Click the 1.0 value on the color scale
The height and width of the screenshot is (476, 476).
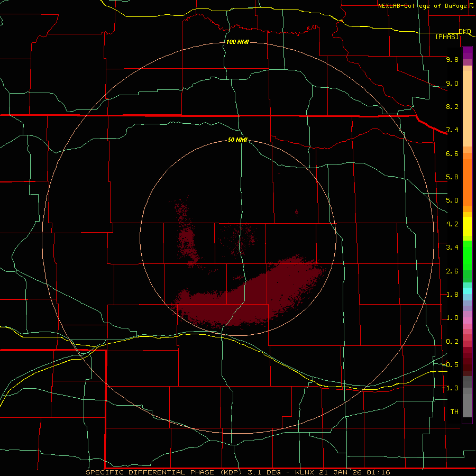452,318
